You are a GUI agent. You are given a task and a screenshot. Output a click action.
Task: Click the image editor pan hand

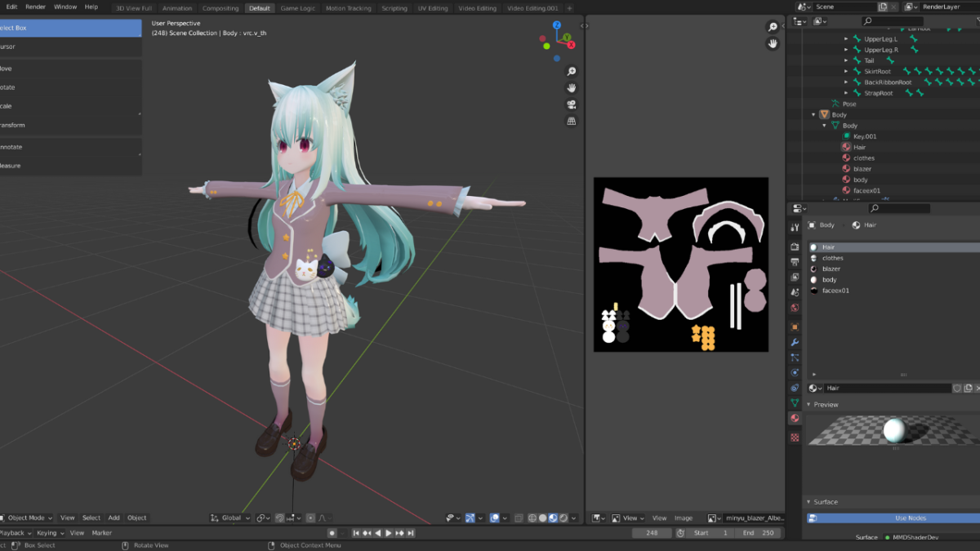click(x=773, y=43)
